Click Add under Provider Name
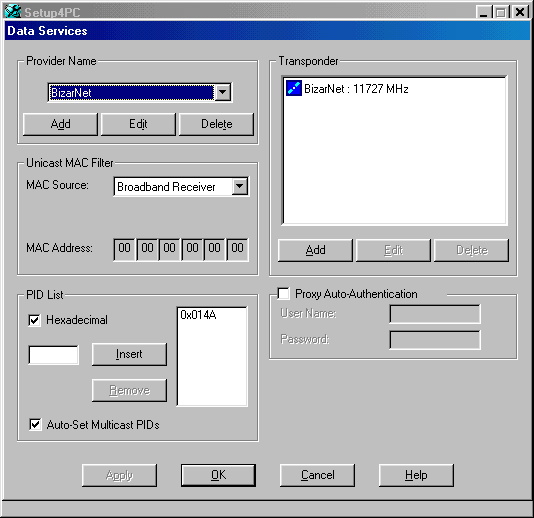Screen dimensions: 534x518 60,124
